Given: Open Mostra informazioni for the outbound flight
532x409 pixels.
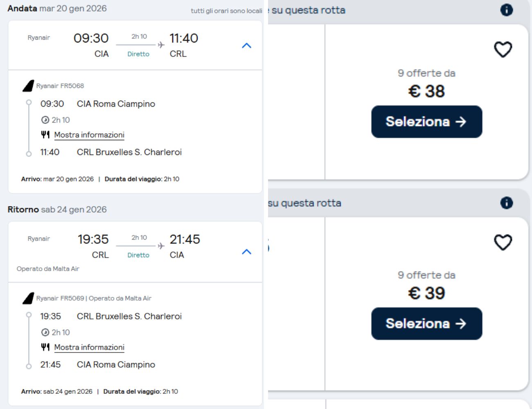Looking at the screenshot, I should (89, 135).
